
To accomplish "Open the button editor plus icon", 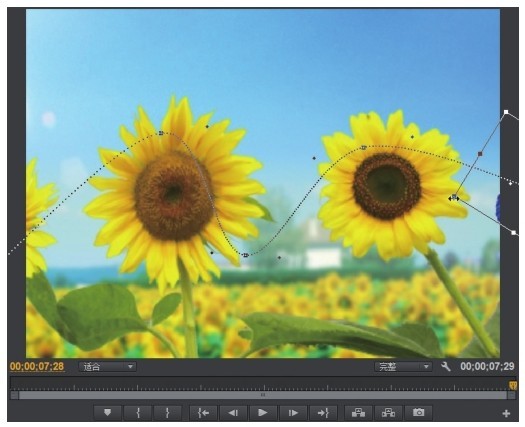I will 506,414.
